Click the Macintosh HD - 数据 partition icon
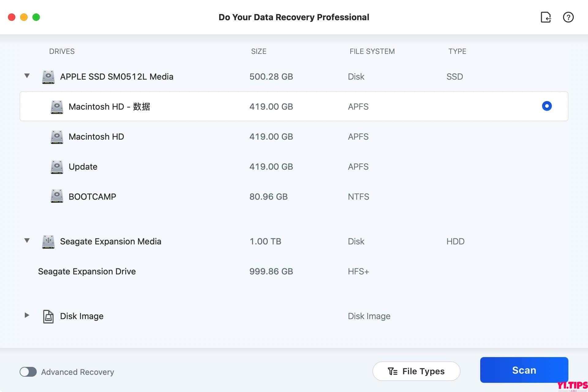The width and height of the screenshot is (588, 392). (57, 107)
